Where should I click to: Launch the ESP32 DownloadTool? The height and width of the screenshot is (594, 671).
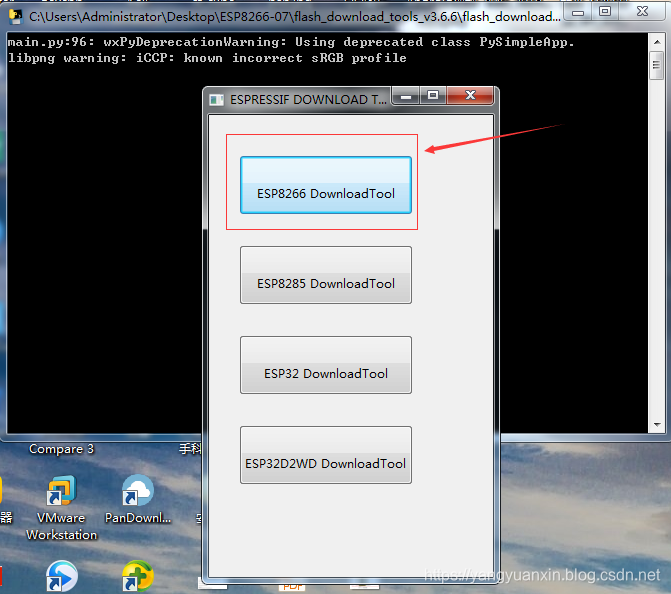click(326, 365)
